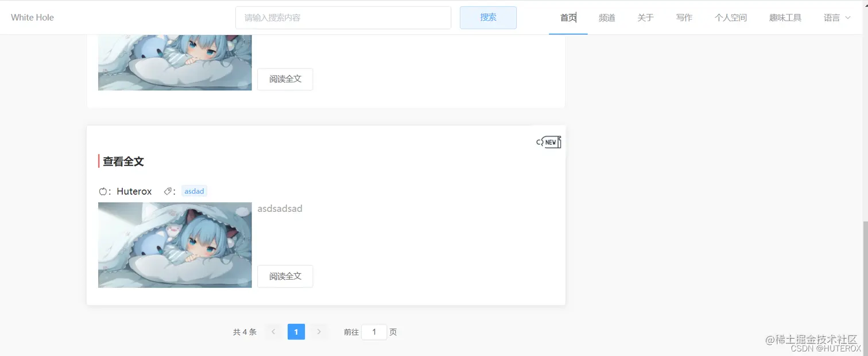The image size is (868, 356).
Task: Click 阅读全文 on the 查看全文 article
Action: (285, 276)
